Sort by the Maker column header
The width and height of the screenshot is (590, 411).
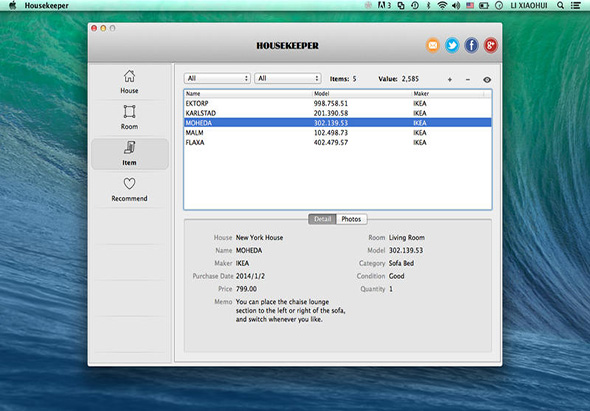(448, 93)
